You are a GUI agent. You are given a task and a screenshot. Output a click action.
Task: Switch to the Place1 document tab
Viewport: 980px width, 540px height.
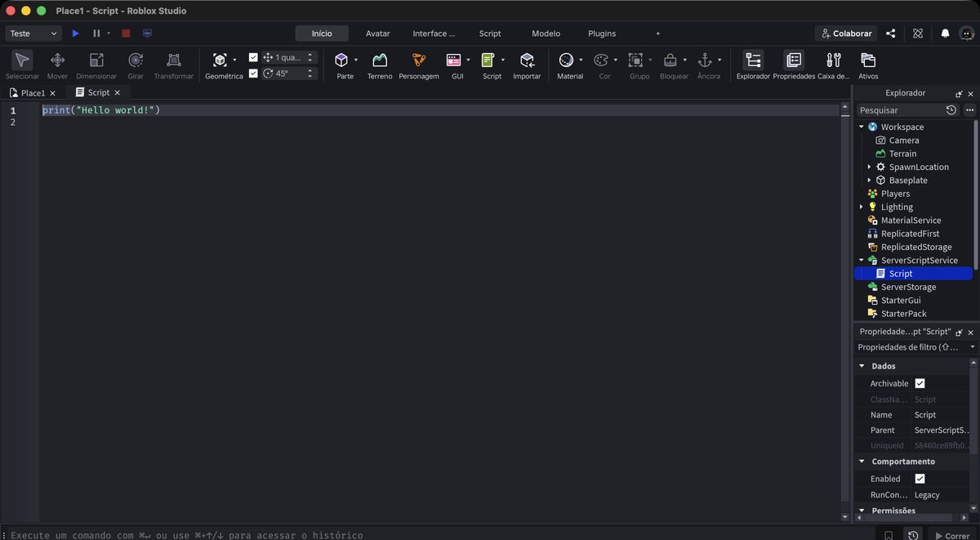click(33, 93)
